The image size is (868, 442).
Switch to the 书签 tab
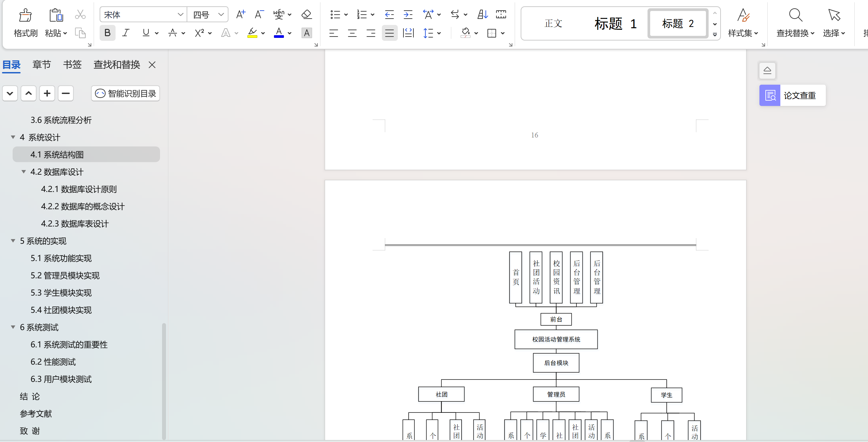(x=72, y=64)
